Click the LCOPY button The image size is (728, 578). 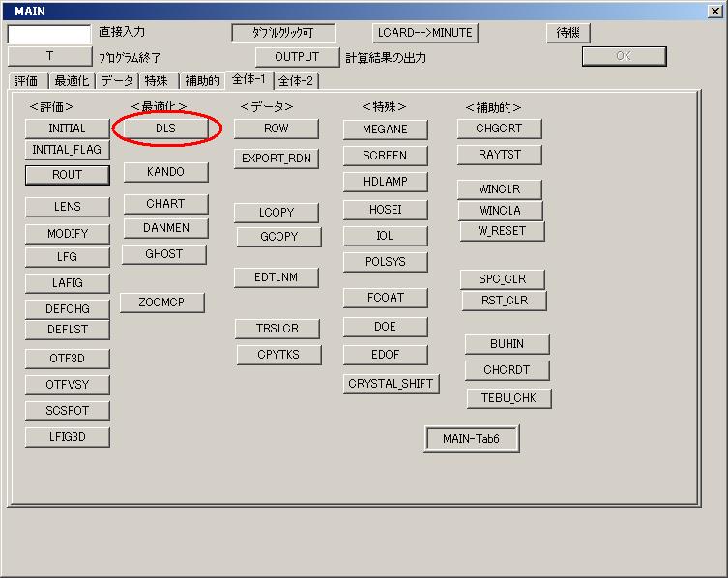277,213
